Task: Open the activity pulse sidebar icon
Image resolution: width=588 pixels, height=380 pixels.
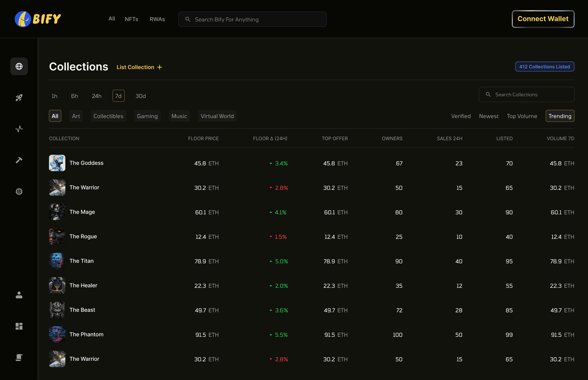Action: tap(19, 129)
